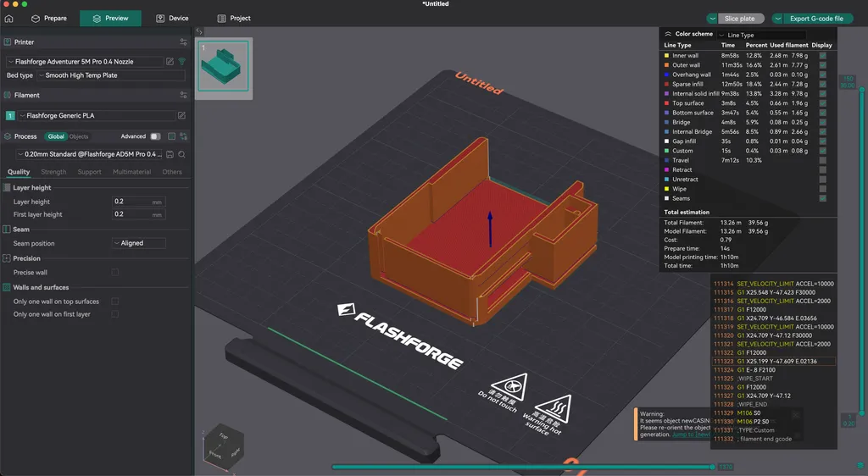Follow the Jump to object link in warning
The height and width of the screenshot is (476, 868).
[x=691, y=434]
